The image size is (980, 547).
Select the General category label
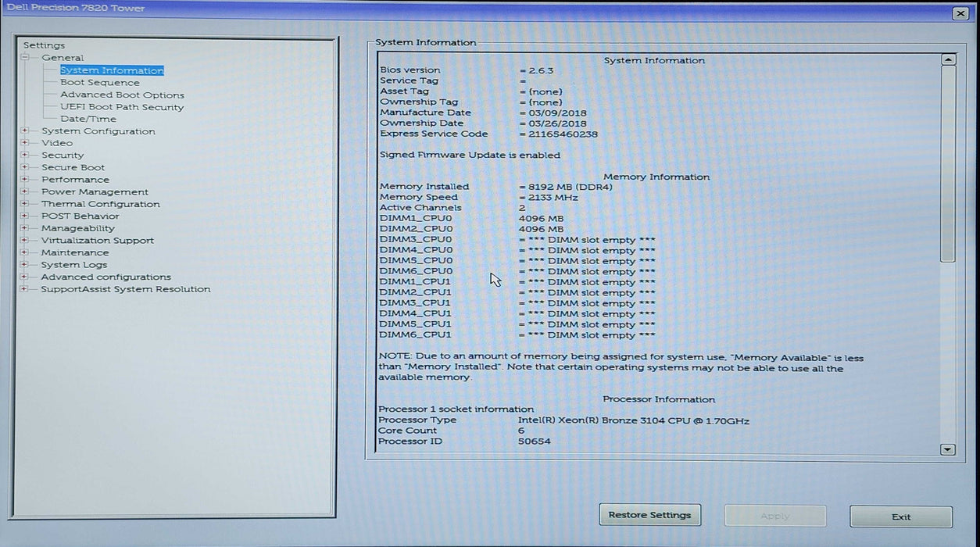63,58
